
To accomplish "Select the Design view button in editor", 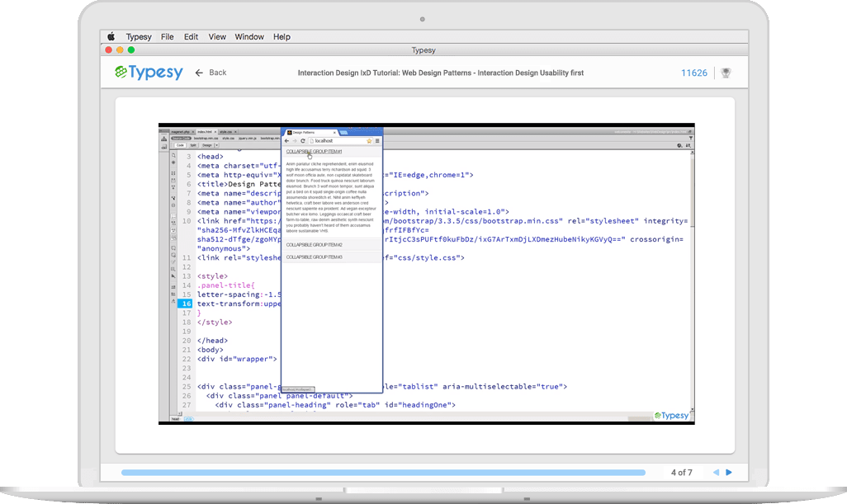I will tap(207, 145).
